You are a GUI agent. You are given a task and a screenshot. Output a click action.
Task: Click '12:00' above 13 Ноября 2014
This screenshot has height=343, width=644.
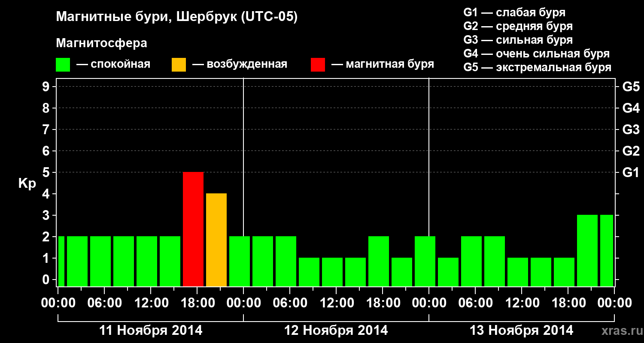(522, 303)
